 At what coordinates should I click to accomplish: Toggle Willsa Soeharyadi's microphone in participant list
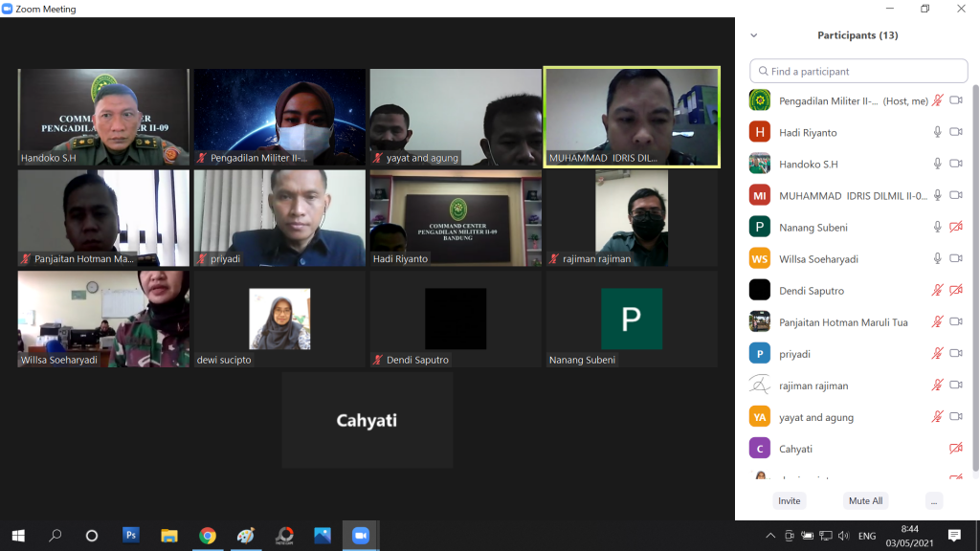(x=938, y=258)
